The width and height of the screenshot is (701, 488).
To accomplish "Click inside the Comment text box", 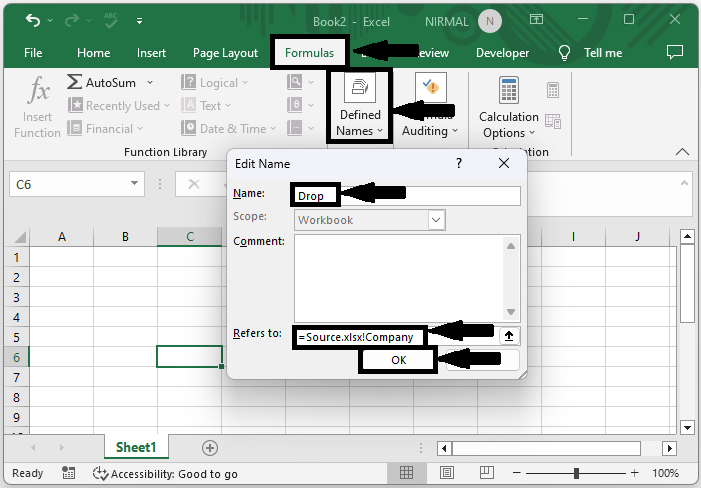I will (x=400, y=278).
